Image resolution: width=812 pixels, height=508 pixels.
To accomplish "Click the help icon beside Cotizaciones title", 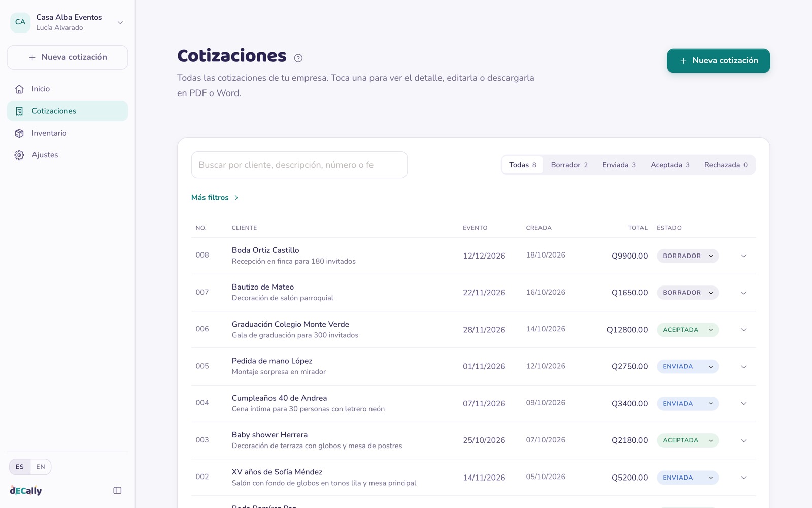I will pyautogui.click(x=298, y=58).
